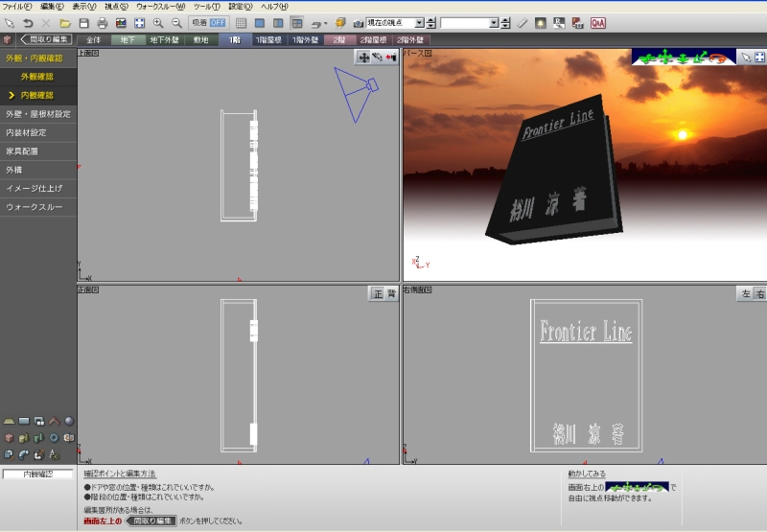Image resolution: width=767 pixels, height=532 pixels.
Task: Click the 3D text A tool icon
Action: 54,454
